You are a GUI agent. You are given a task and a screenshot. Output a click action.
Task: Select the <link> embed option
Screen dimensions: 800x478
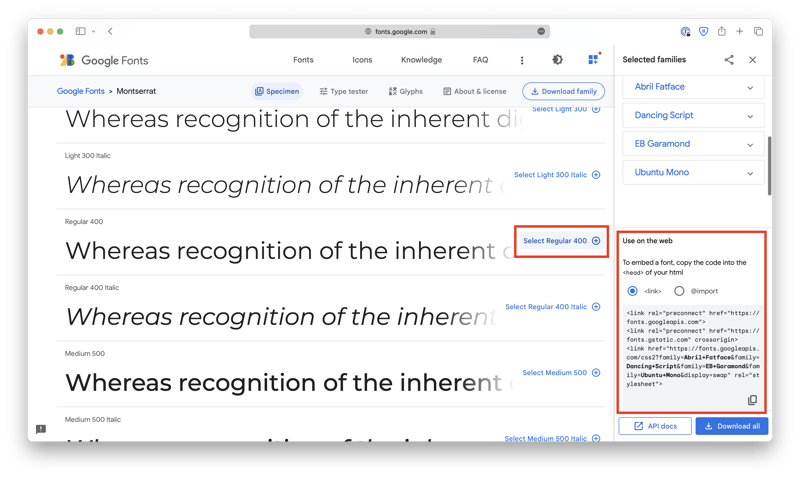[x=632, y=291]
